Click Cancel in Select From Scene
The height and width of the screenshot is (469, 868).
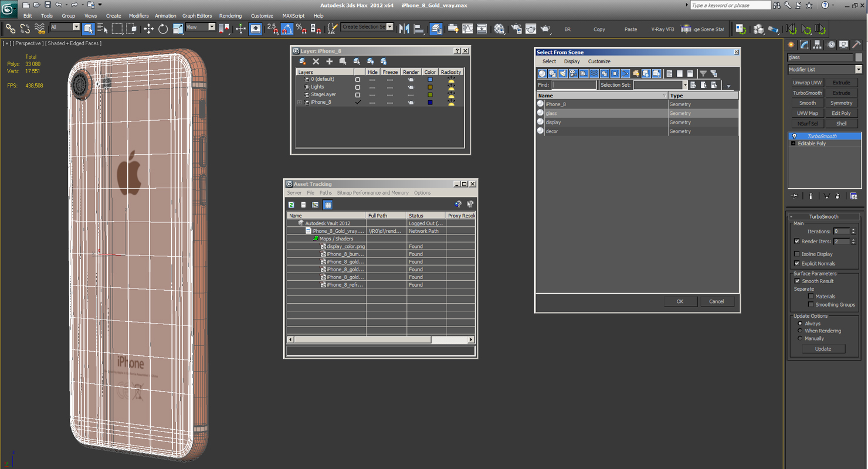[717, 301]
